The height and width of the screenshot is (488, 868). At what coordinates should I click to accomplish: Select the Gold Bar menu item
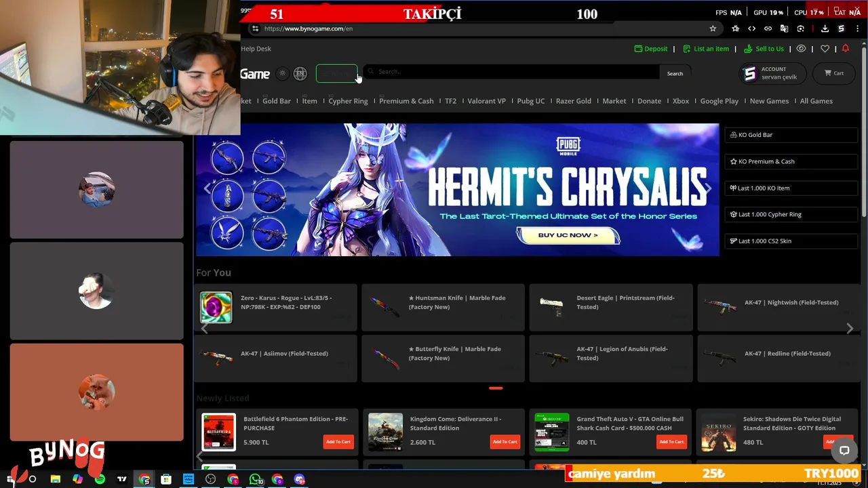pyautogui.click(x=277, y=101)
